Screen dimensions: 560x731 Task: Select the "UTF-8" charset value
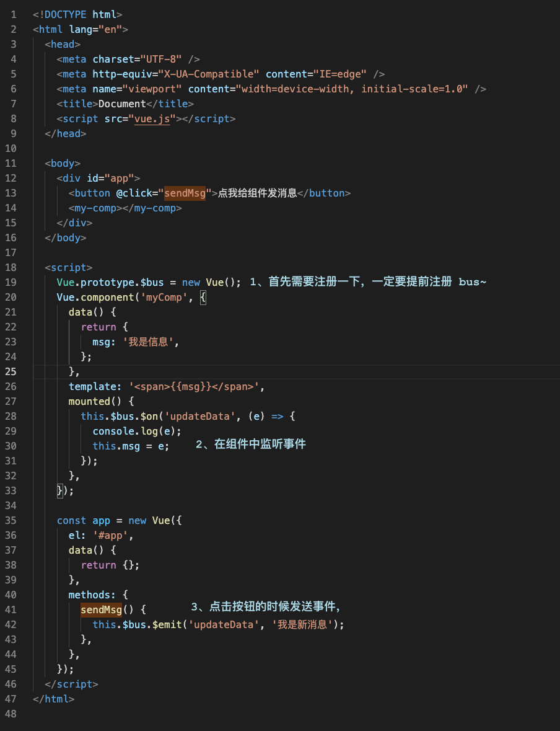(160, 59)
